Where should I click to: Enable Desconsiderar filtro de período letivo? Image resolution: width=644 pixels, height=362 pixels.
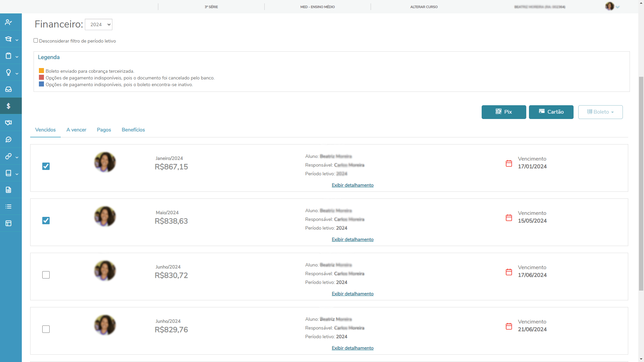[36, 41]
